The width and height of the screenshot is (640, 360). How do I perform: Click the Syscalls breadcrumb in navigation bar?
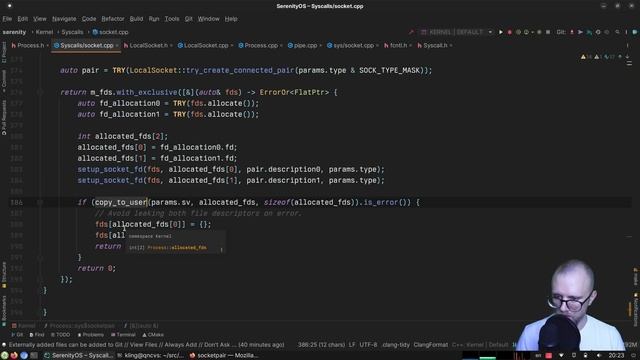click(x=72, y=32)
